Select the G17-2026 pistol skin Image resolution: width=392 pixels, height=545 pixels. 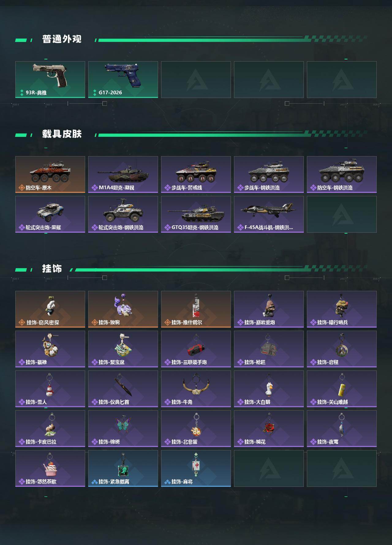(123, 80)
